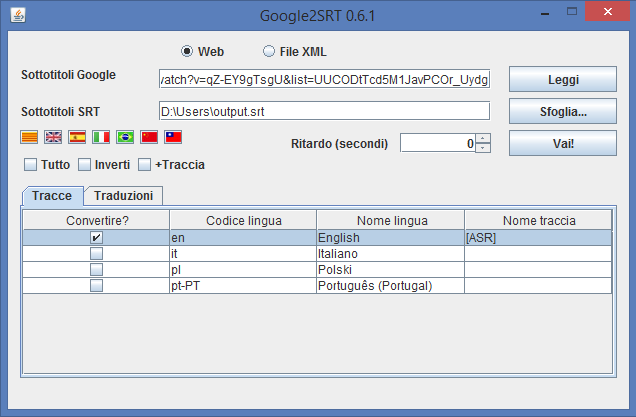Click the 'Português (Portugal)' cell
Screen dimensions: 636x417
[x=391, y=286]
